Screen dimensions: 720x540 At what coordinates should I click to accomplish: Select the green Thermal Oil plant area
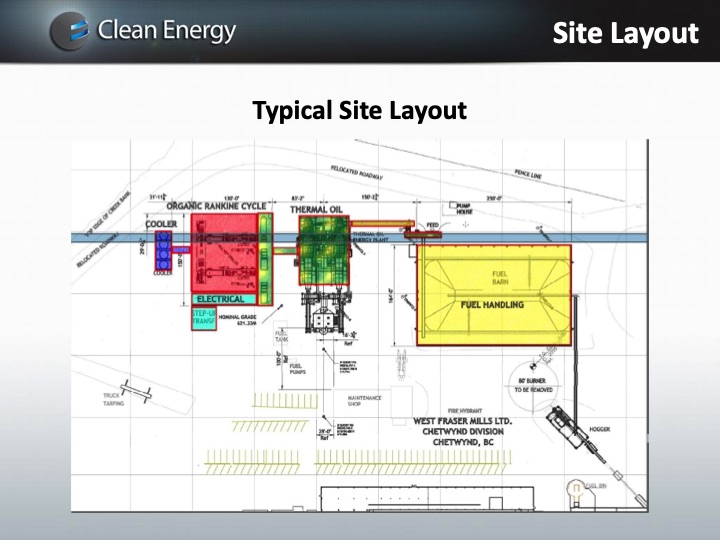tap(325, 253)
